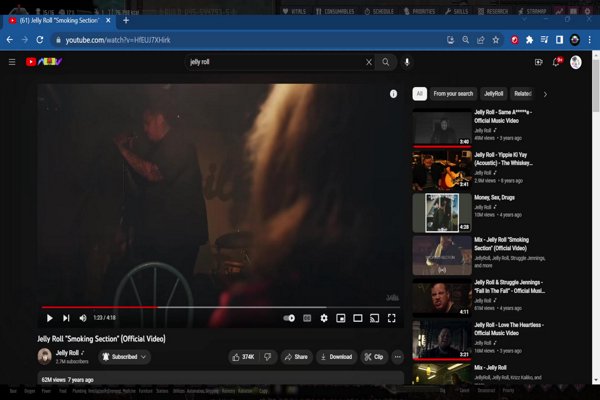
Task: Enable miniplayer mode
Action: 341,318
